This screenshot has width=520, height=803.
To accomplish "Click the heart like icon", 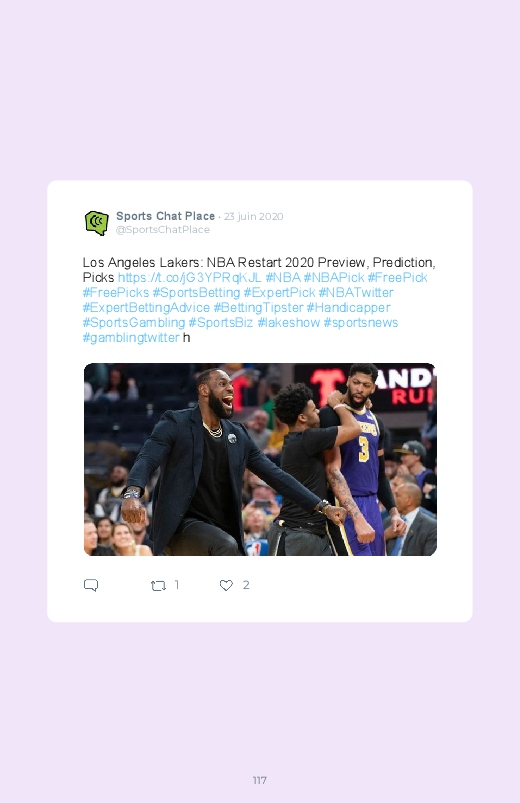I will point(226,585).
